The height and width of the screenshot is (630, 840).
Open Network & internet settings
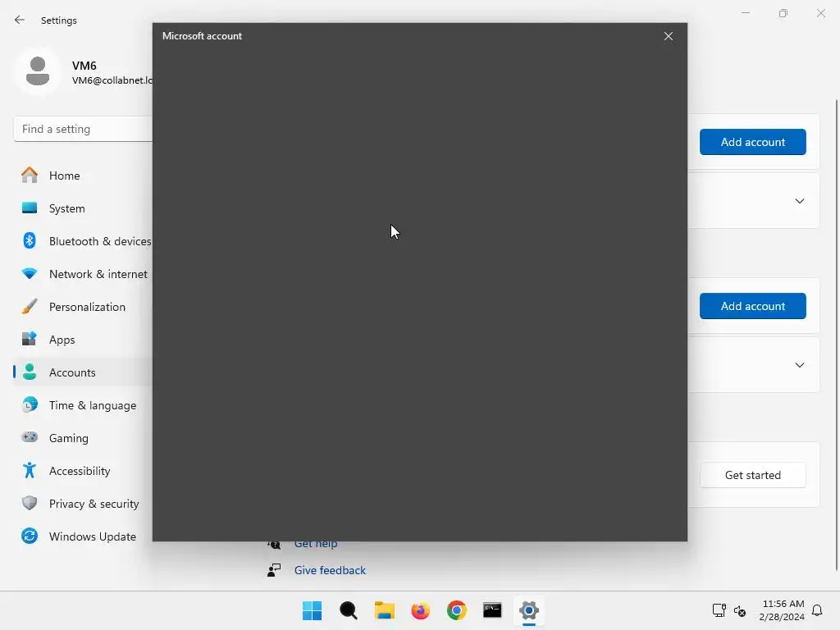83,274
